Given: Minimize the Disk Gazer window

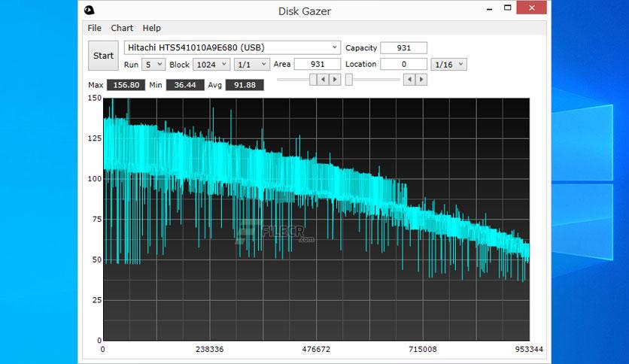Looking at the screenshot, I should pos(489,9).
